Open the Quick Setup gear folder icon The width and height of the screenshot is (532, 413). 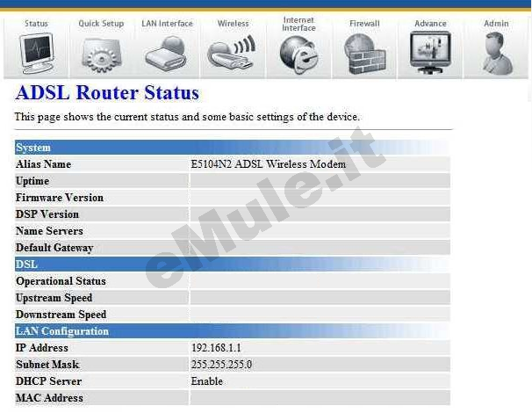[101, 54]
